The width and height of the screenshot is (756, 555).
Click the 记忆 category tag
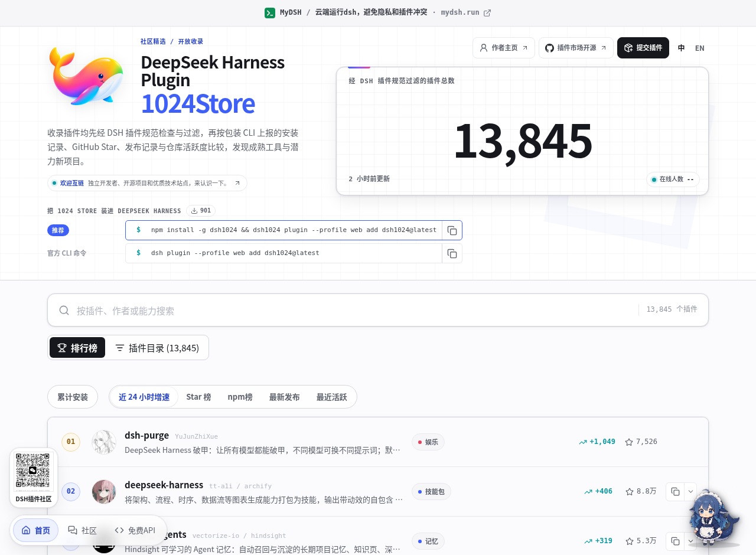coord(428,541)
